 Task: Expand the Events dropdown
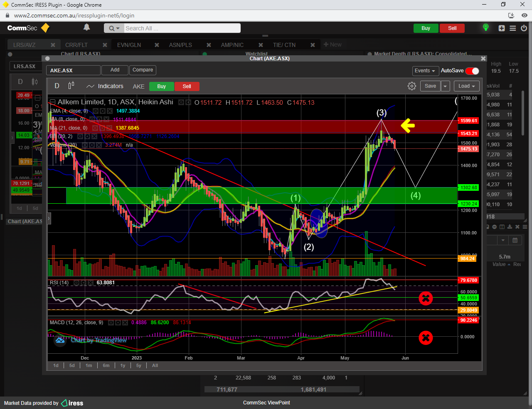425,71
